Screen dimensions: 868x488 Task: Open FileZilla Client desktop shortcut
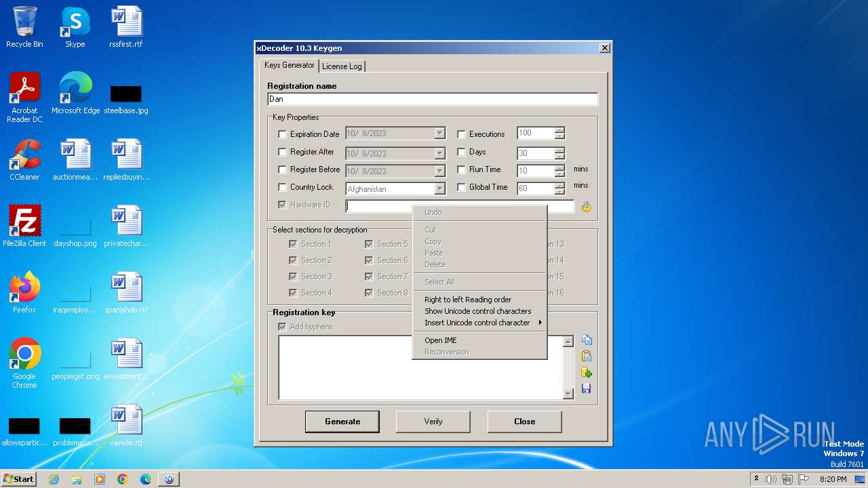pyautogui.click(x=24, y=226)
